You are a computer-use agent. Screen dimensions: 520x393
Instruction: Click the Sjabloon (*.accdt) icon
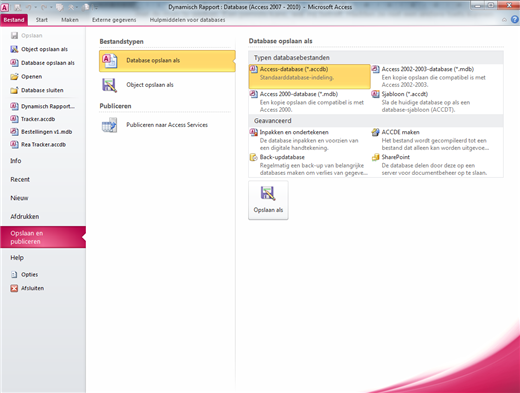point(376,94)
